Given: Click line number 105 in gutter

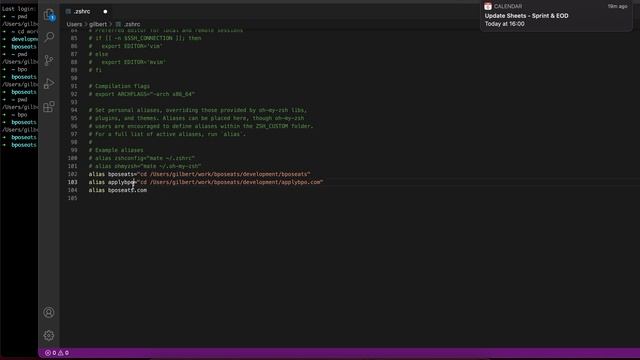Looking at the screenshot, I should [73, 198].
